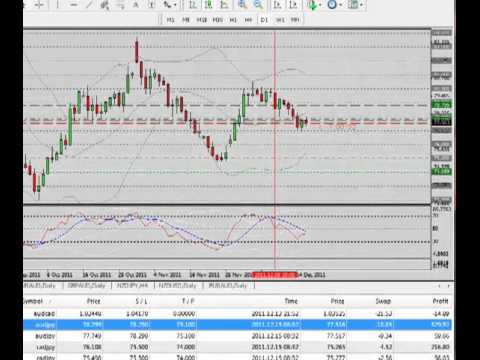Switch to the M5 timeframe
The image size is (480, 360).
[x=186, y=20]
